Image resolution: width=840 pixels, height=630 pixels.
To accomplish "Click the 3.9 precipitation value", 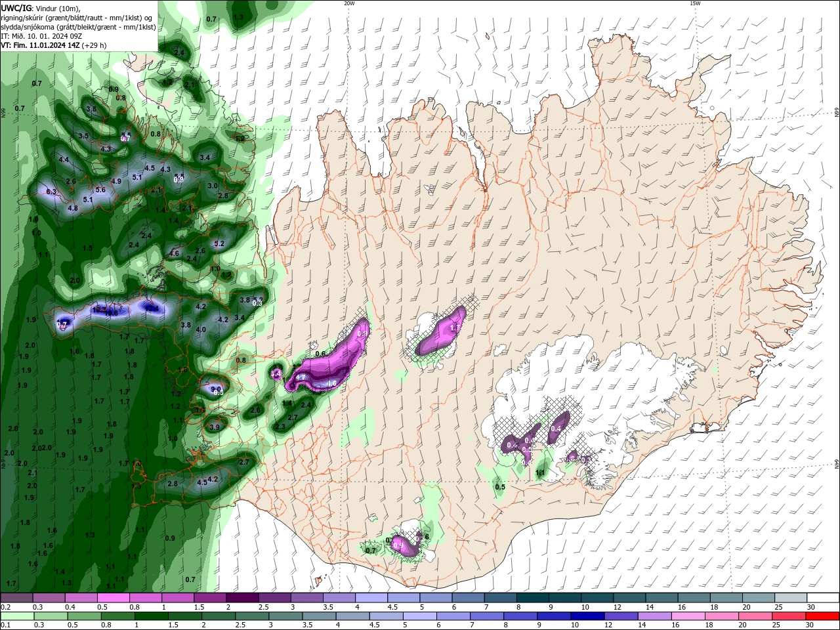I will [214, 427].
